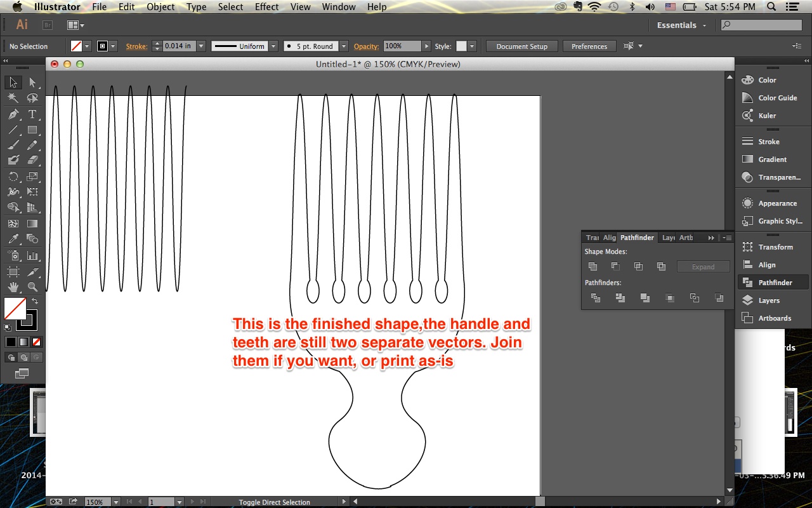Click the Document Setup button
Image resolution: width=812 pixels, height=508 pixels.
pyautogui.click(x=521, y=46)
